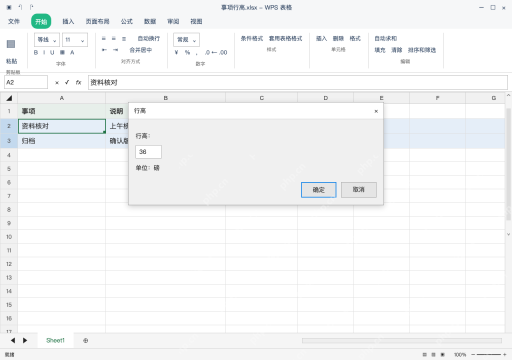Click the undo arrow in title bar
This screenshot has width=512, height=360.
pos(20,7)
